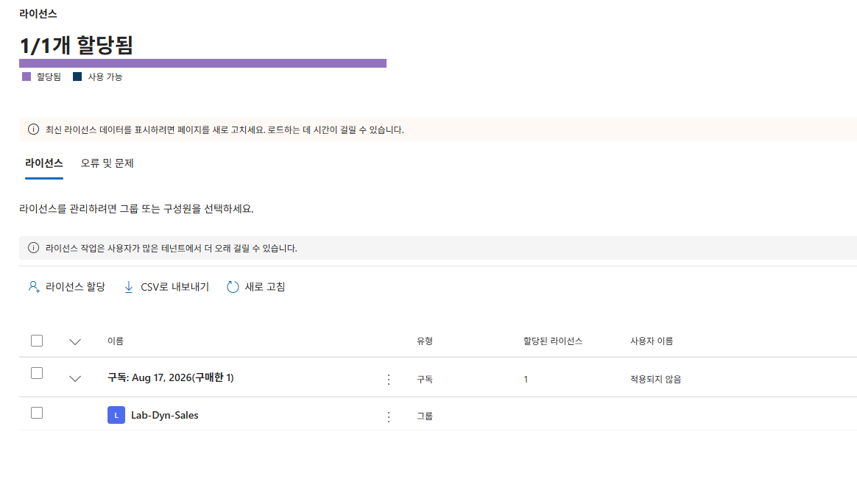857x504 pixels.
Task: Click the dark blue 사용 가능 legend swatch
Action: [x=77, y=77]
